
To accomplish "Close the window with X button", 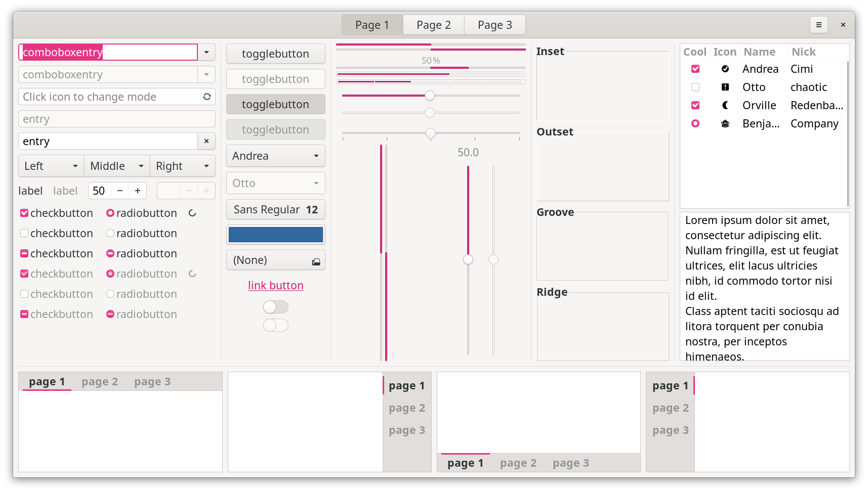I will click(843, 25).
